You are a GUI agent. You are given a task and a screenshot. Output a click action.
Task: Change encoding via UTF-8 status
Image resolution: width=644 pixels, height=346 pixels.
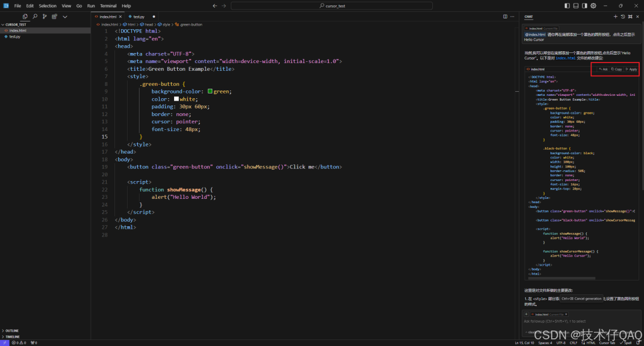coord(561,342)
